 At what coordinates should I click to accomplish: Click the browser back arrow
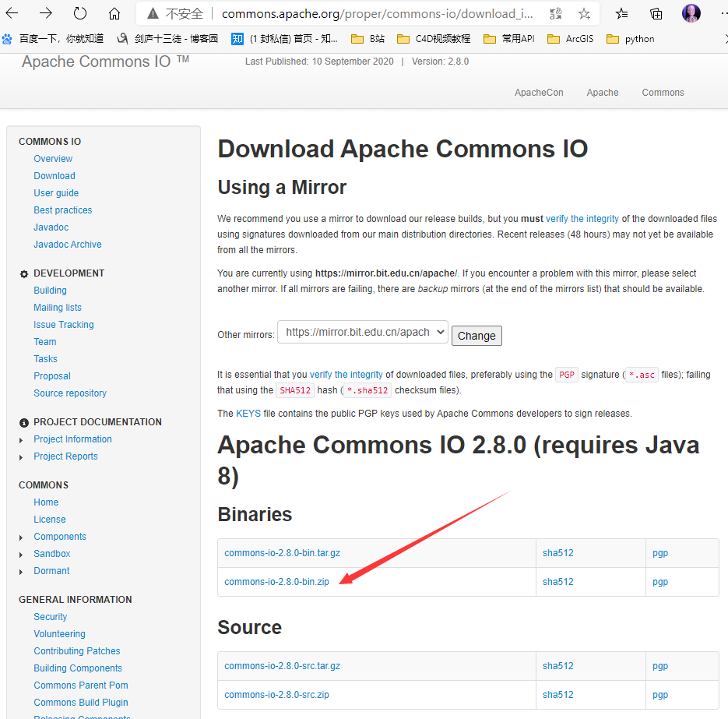click(12, 13)
